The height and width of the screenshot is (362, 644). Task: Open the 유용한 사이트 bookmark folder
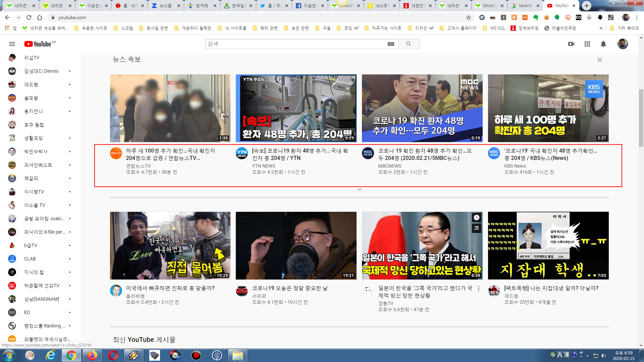[x=91, y=28]
